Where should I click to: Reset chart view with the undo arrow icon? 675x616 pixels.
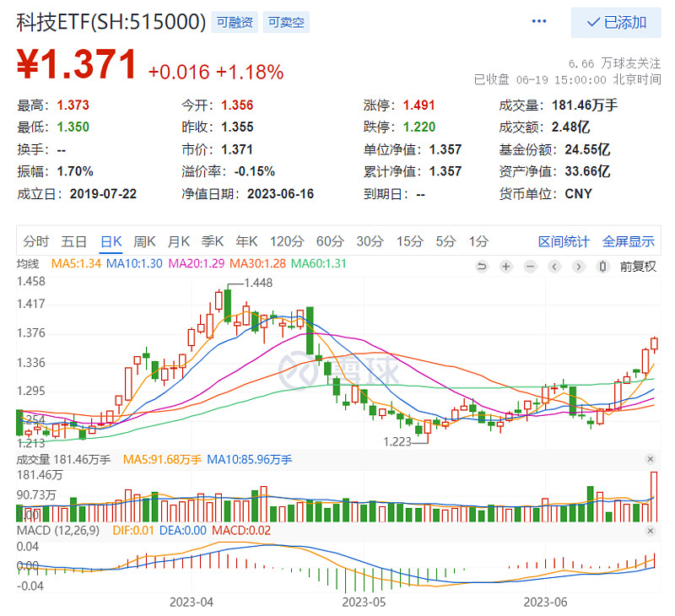481,266
